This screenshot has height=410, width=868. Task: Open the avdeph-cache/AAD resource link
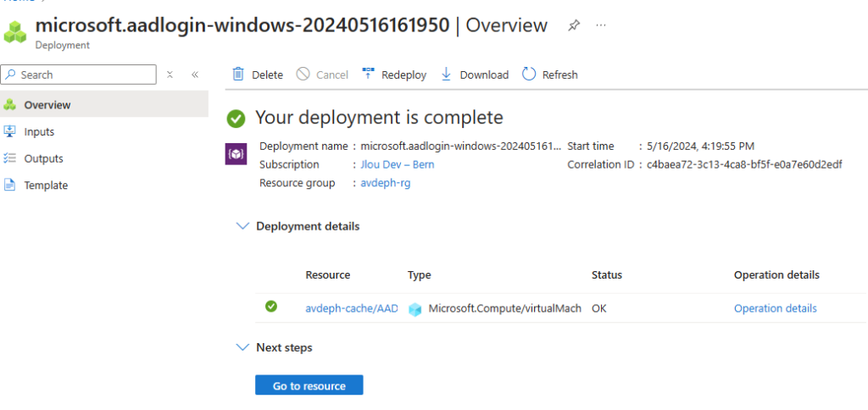pyautogui.click(x=352, y=308)
